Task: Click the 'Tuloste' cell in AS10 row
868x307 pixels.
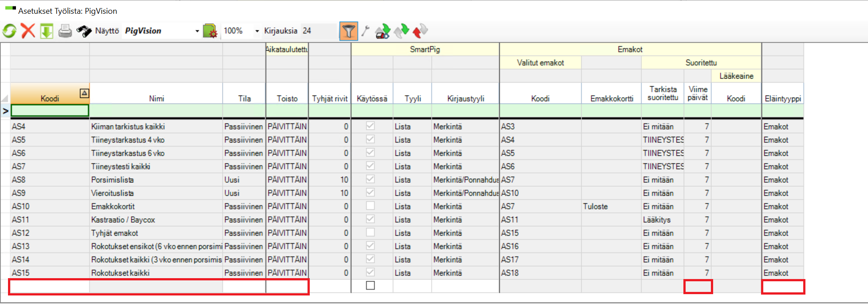Action: (x=612, y=206)
